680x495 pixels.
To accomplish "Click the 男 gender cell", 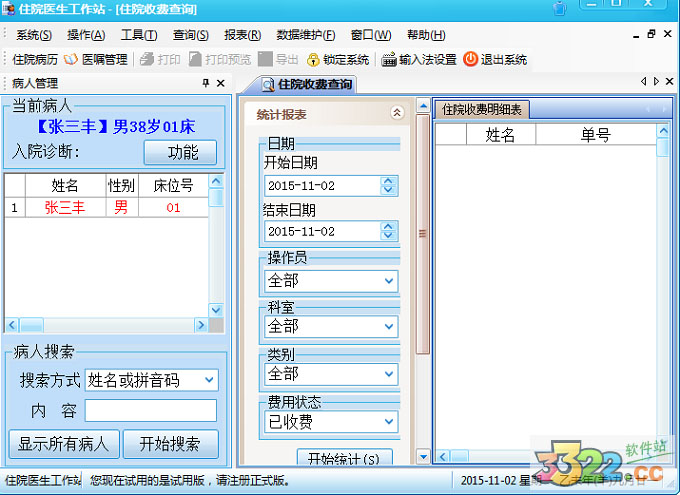I will pos(122,207).
